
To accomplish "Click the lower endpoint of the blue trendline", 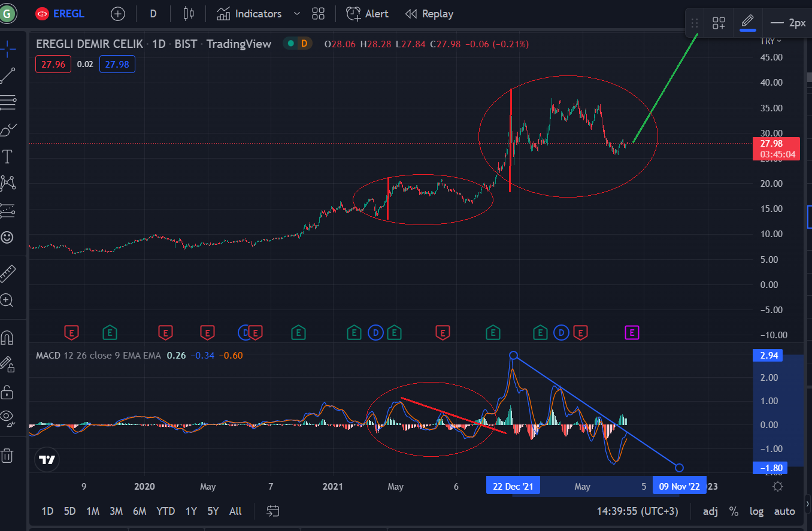I will click(x=679, y=468).
